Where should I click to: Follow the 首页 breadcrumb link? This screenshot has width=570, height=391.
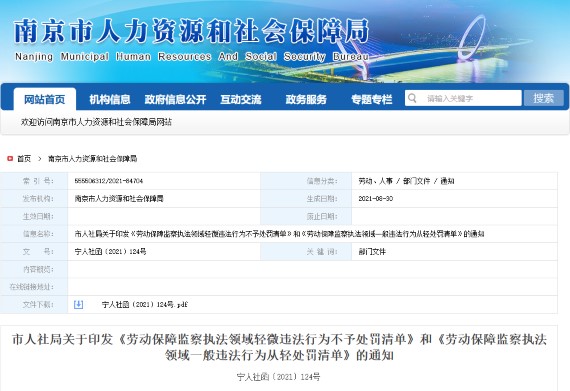(x=24, y=158)
